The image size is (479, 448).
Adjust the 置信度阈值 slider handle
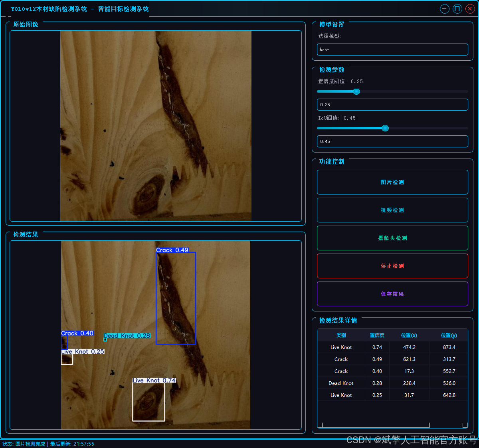pyautogui.click(x=356, y=91)
